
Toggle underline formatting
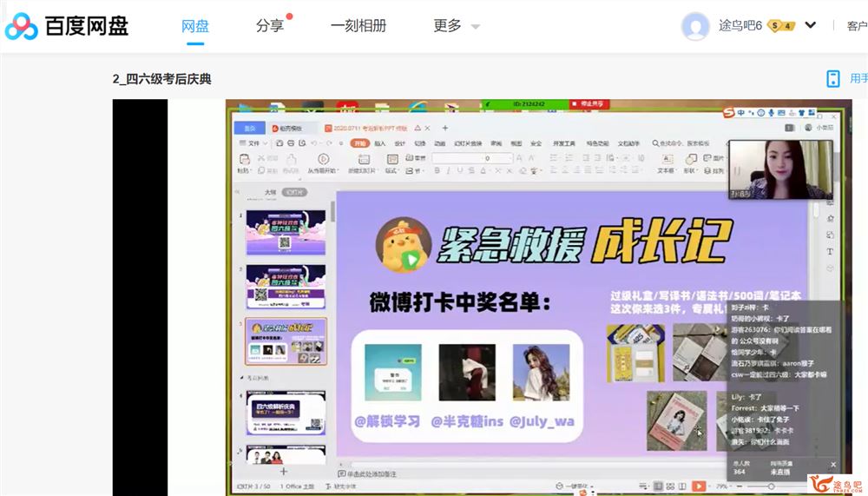click(460, 171)
